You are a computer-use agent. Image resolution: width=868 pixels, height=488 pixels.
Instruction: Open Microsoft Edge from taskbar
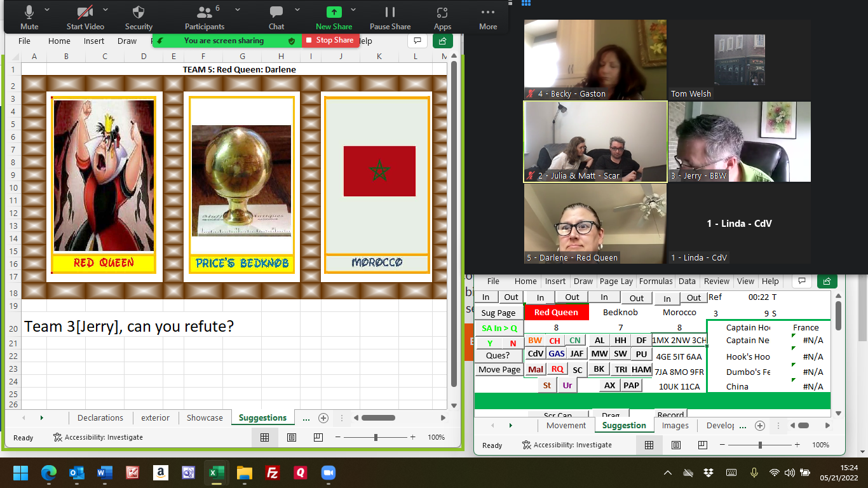point(49,473)
